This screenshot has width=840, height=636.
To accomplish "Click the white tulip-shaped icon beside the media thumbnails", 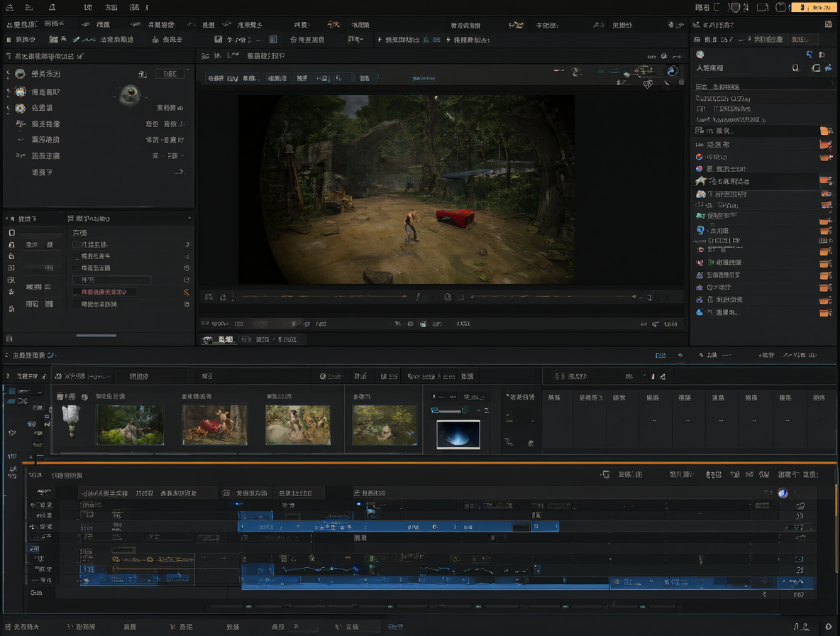I will click(x=71, y=420).
